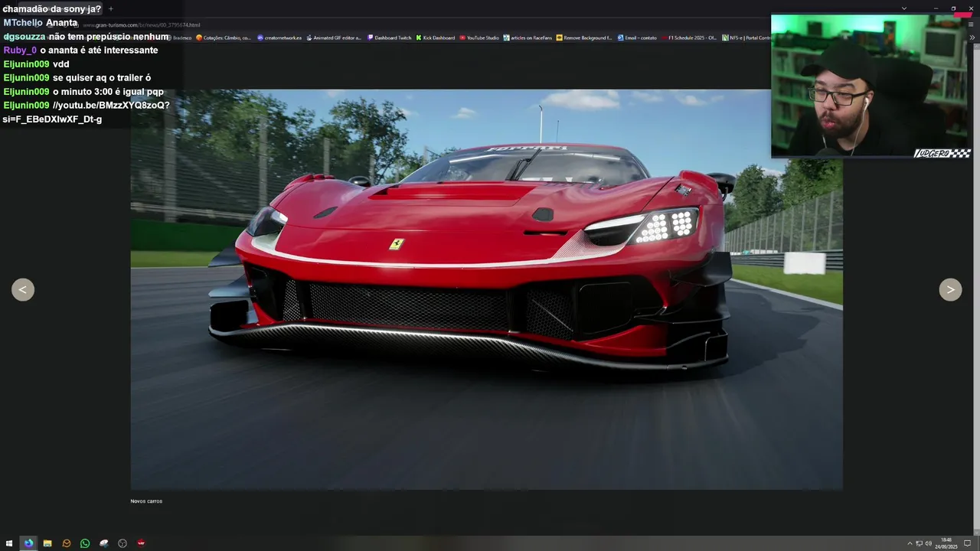Image resolution: width=980 pixels, height=551 pixels.
Task: Open WhatsApp from the taskbar
Action: 85,543
